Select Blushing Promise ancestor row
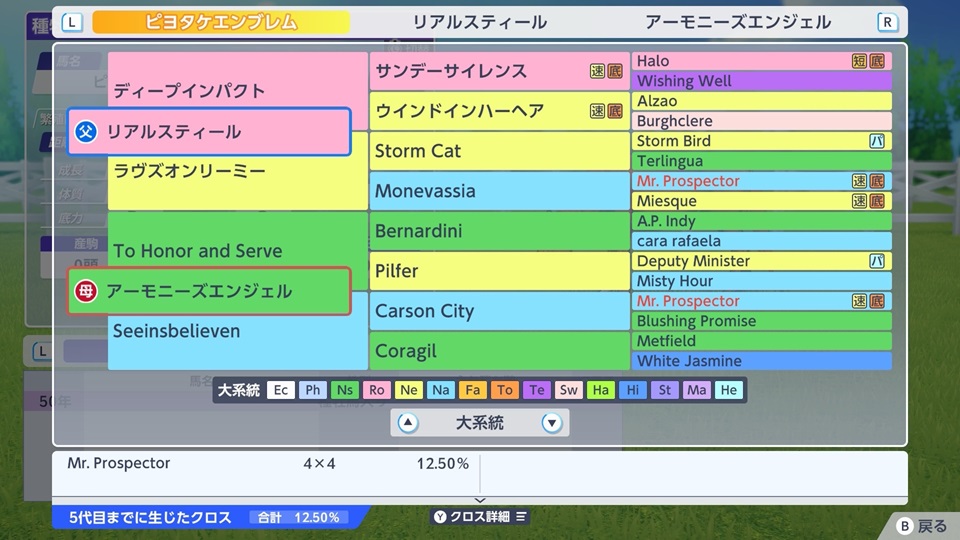Screen dimensions: 960x540 [762, 321]
